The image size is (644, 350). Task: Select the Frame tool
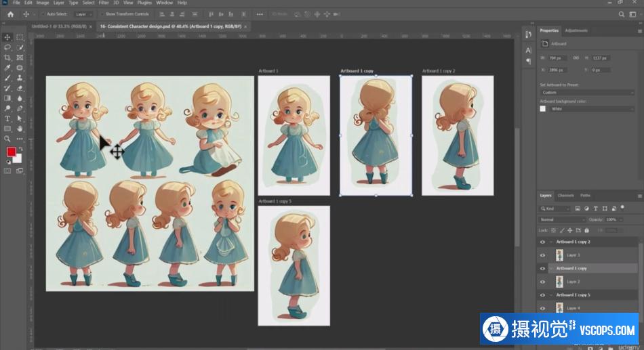click(x=19, y=58)
